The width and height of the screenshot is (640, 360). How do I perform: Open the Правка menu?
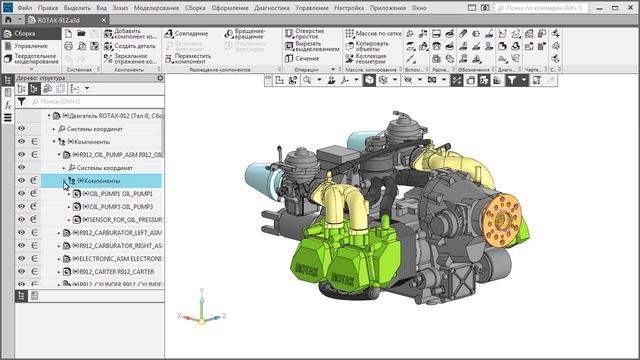pos(48,8)
